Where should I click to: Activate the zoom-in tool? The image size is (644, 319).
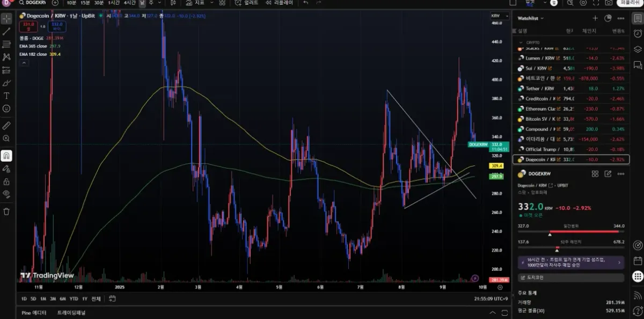click(x=6, y=139)
